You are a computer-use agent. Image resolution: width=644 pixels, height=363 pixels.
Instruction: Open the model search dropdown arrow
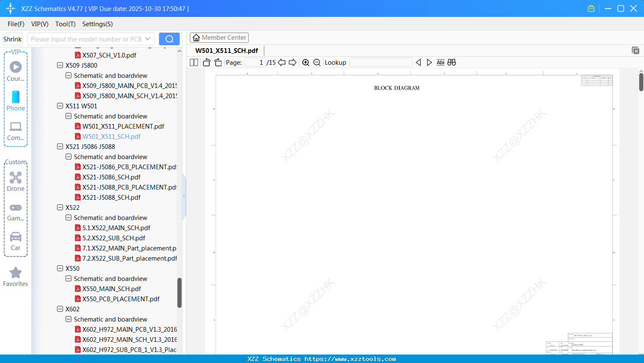pyautogui.click(x=147, y=38)
